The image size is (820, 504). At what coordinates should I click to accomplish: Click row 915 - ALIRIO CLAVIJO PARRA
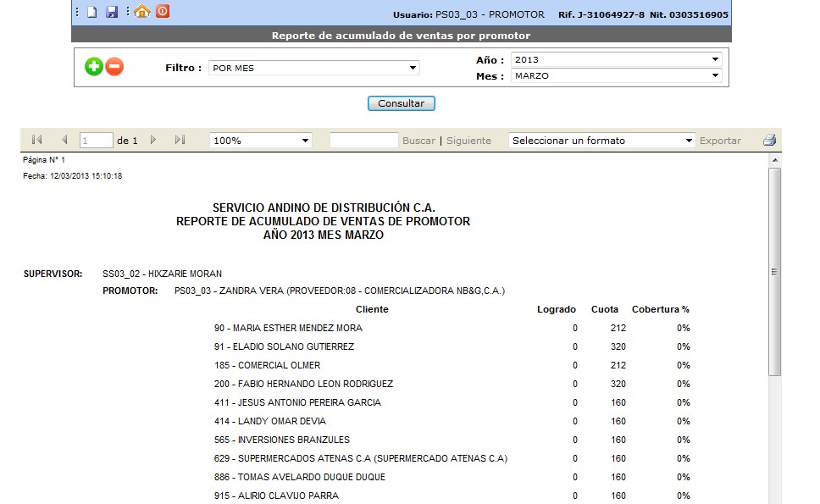(x=452, y=496)
